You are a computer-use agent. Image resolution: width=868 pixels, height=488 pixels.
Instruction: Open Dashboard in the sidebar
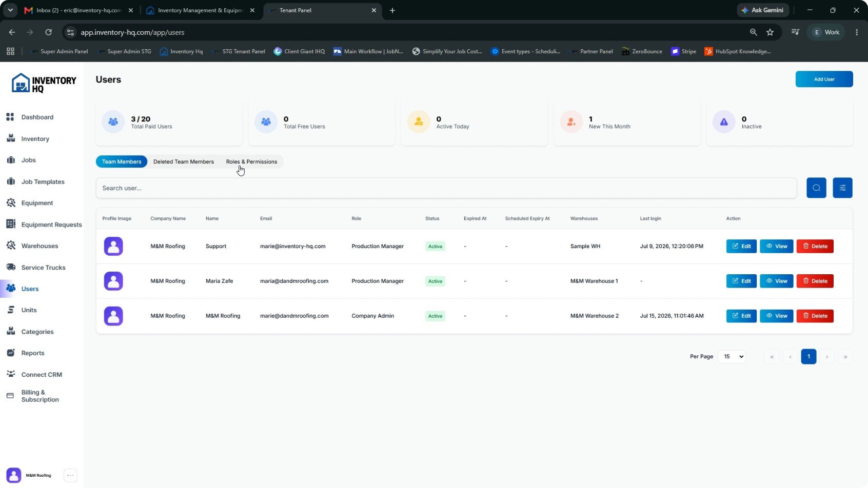coord(37,117)
